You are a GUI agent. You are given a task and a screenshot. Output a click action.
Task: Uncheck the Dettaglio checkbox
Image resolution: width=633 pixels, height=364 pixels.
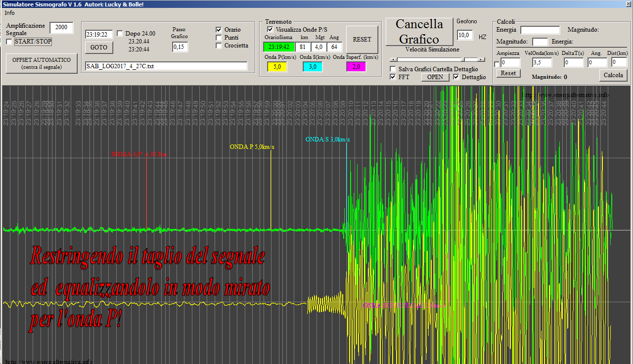[x=456, y=77]
